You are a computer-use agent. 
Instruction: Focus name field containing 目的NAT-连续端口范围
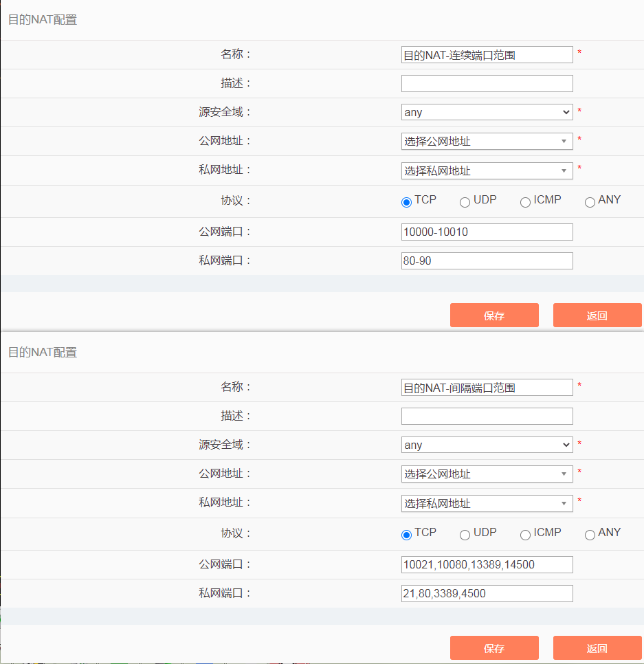487,54
